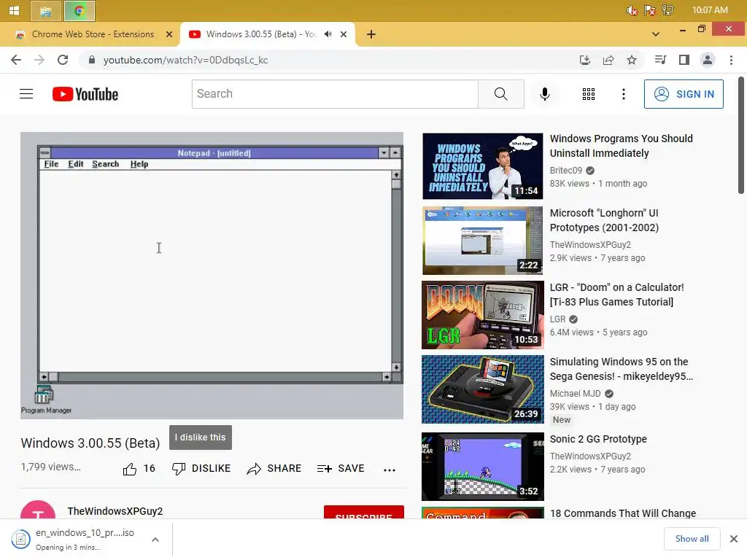Go forward in browser history
Screen dimensions: 747x560
[x=39, y=60]
